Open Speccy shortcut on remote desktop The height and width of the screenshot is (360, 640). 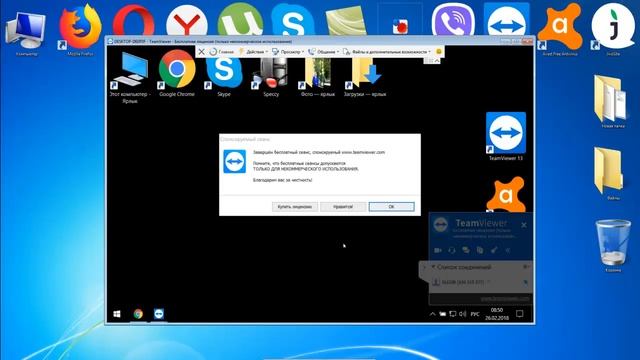pos(271,77)
